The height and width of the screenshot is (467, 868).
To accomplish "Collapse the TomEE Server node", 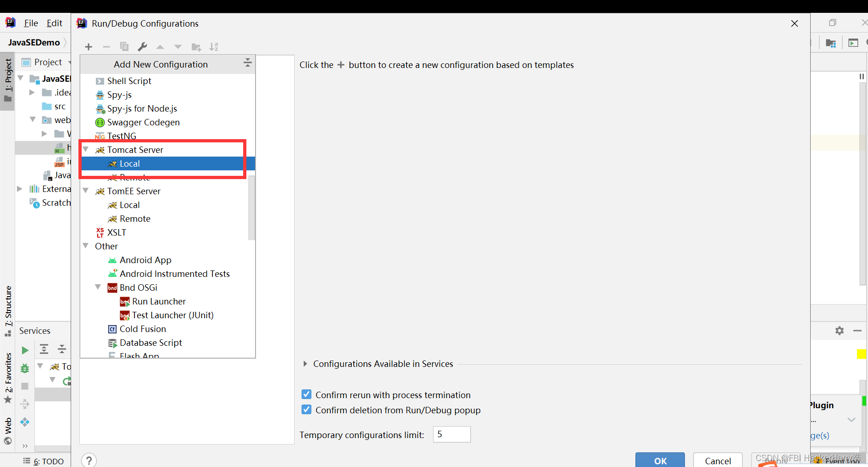I will (86, 191).
